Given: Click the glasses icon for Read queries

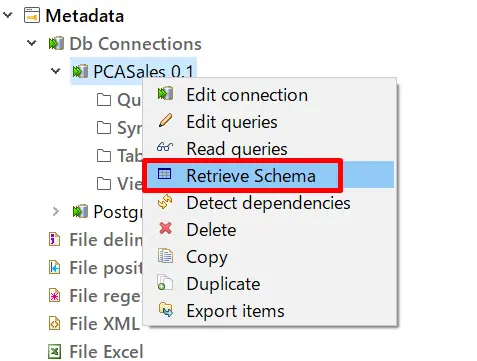Looking at the screenshot, I should pos(165,147).
